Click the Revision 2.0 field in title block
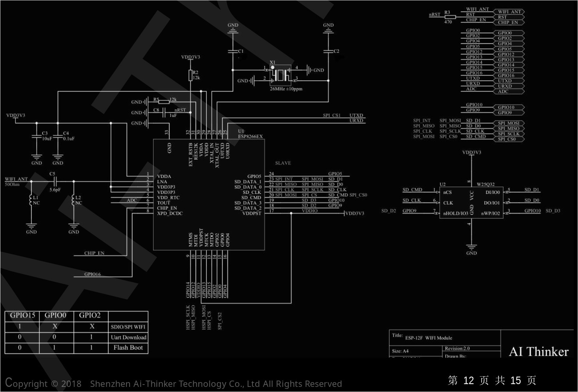 458,348
